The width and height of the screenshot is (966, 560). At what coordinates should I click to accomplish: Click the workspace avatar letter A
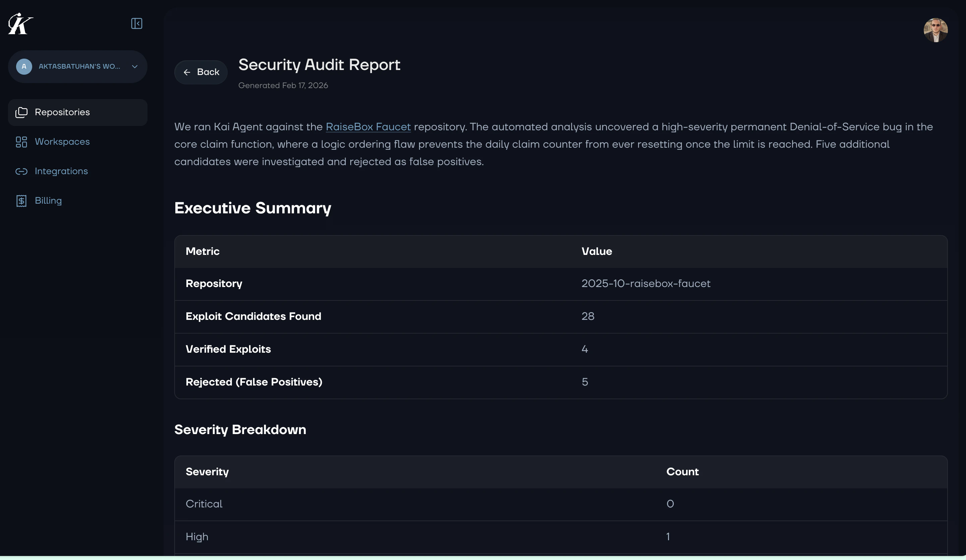[x=24, y=67]
